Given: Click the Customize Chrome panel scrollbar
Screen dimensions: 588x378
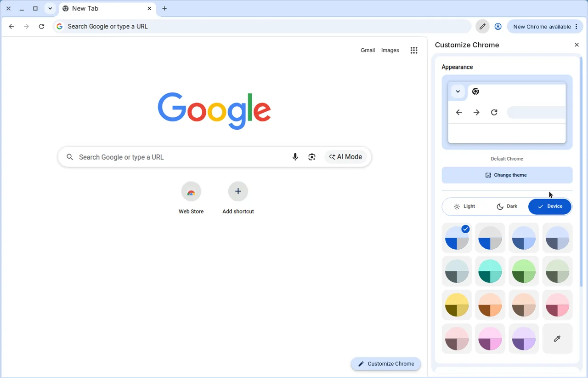Looking at the screenshot, I should coord(581,172).
